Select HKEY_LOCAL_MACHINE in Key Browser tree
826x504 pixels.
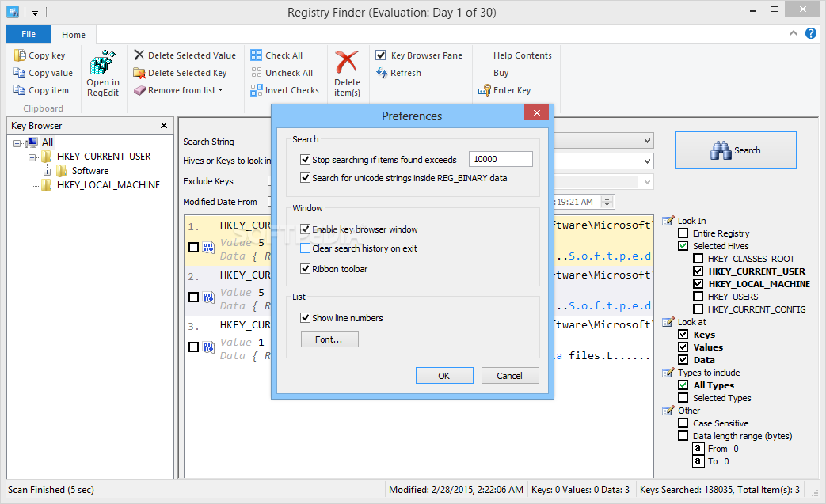108,184
